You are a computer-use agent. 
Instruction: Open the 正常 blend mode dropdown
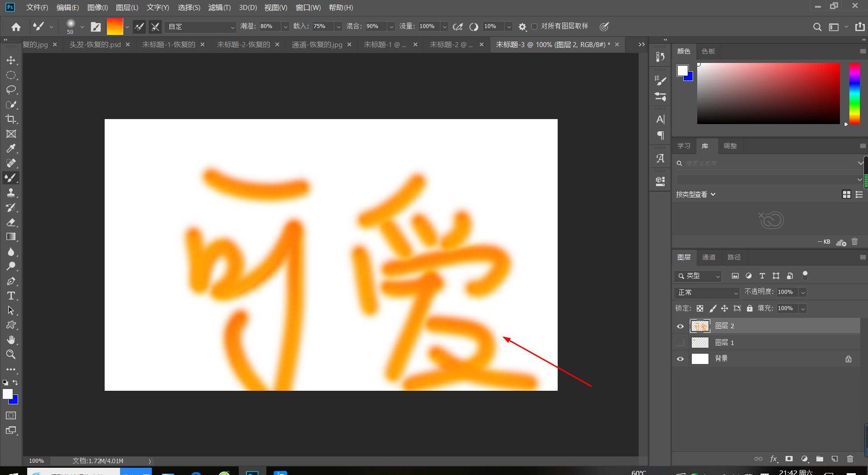pyautogui.click(x=707, y=293)
